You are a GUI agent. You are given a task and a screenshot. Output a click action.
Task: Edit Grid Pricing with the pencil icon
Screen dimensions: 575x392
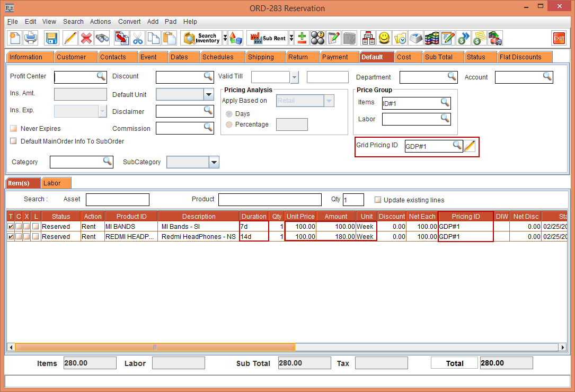click(x=470, y=145)
